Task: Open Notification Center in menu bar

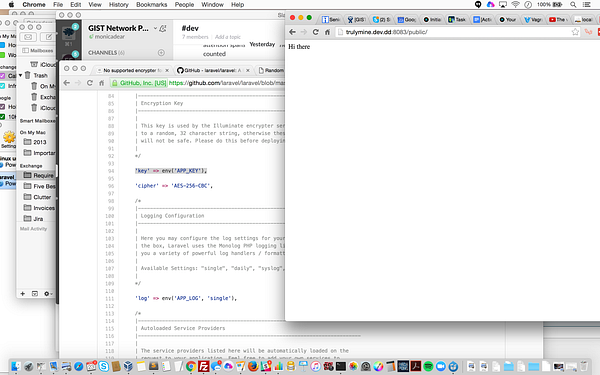Action: 586,5
